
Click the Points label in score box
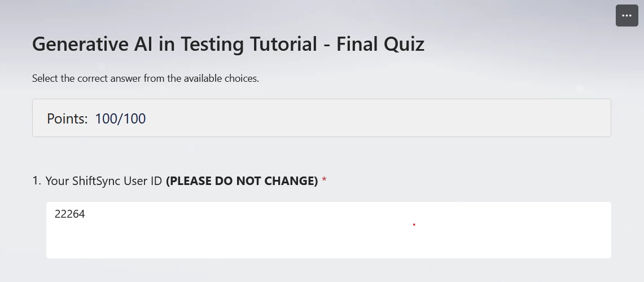click(x=67, y=118)
